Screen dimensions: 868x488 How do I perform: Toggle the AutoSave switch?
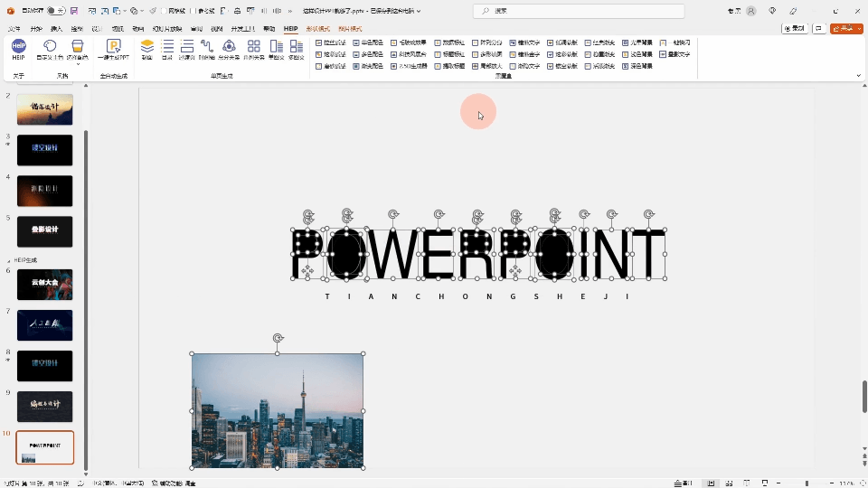pyautogui.click(x=55, y=11)
